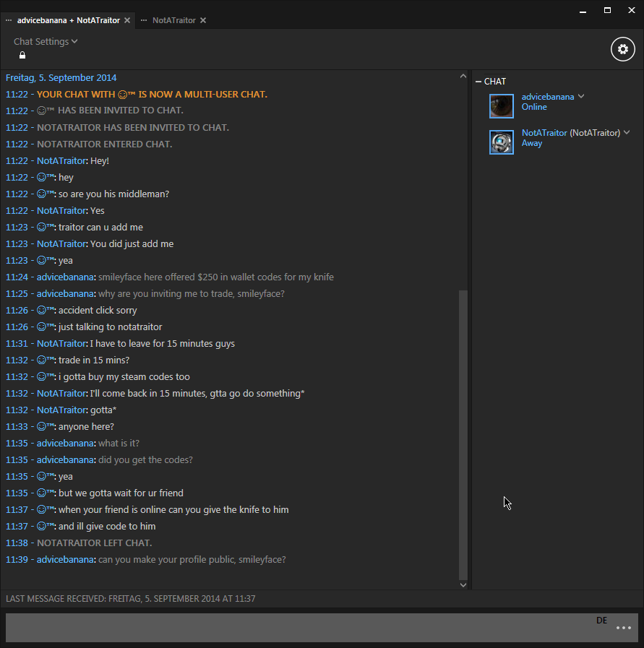The height and width of the screenshot is (648, 644).
Task: Switch to the NotATraitor tab
Action: pyautogui.click(x=173, y=20)
